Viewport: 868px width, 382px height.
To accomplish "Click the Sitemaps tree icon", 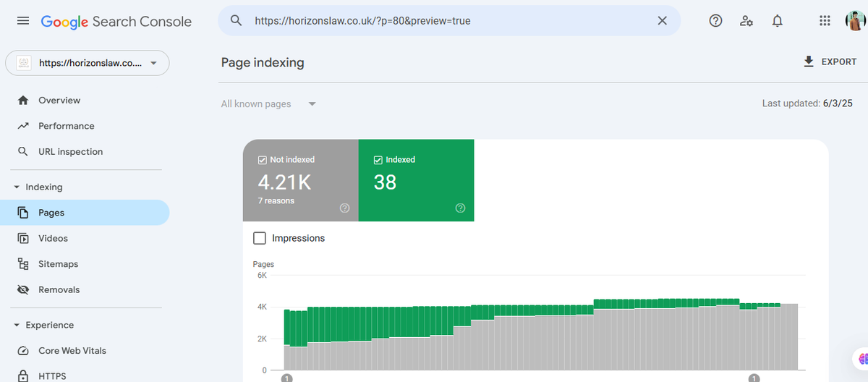I will 23,264.
